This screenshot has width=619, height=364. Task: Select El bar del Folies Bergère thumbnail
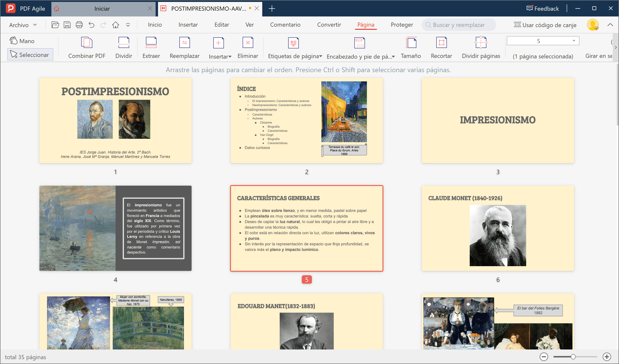point(498,321)
